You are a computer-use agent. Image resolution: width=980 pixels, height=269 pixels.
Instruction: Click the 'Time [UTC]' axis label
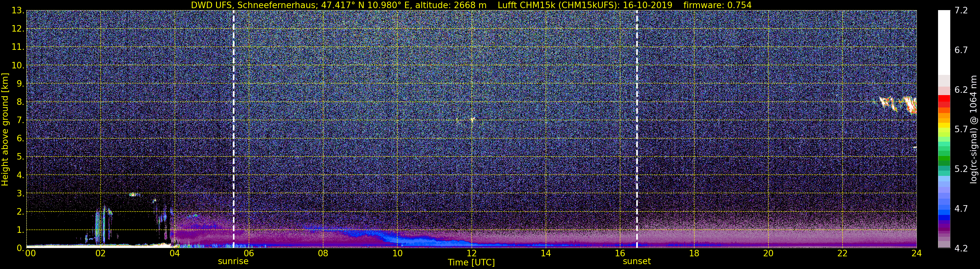tap(471, 262)
